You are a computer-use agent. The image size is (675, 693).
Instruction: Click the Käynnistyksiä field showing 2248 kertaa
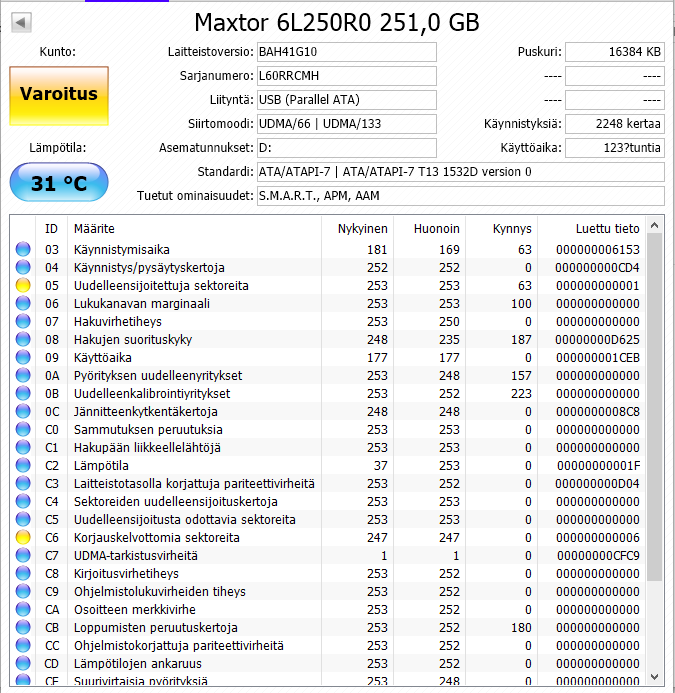click(x=615, y=124)
